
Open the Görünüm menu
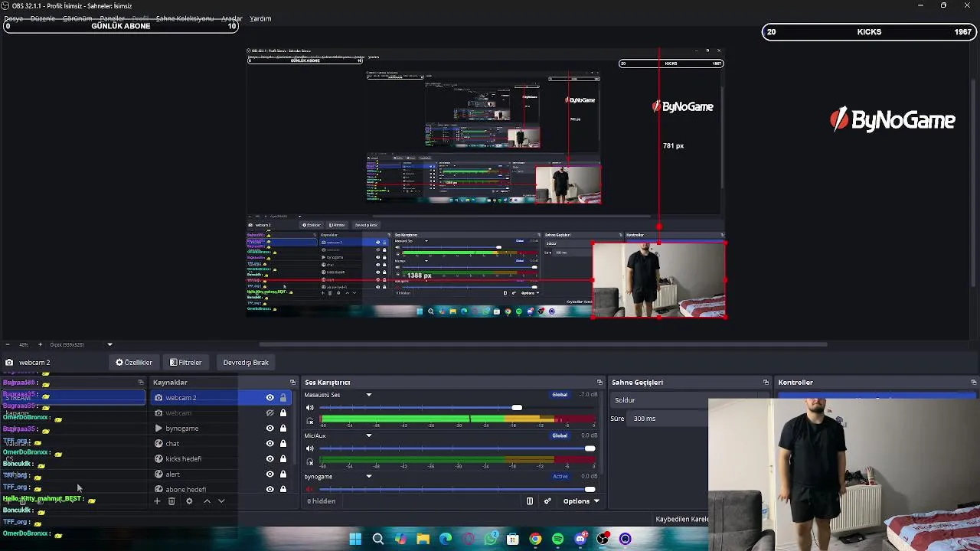(77, 18)
